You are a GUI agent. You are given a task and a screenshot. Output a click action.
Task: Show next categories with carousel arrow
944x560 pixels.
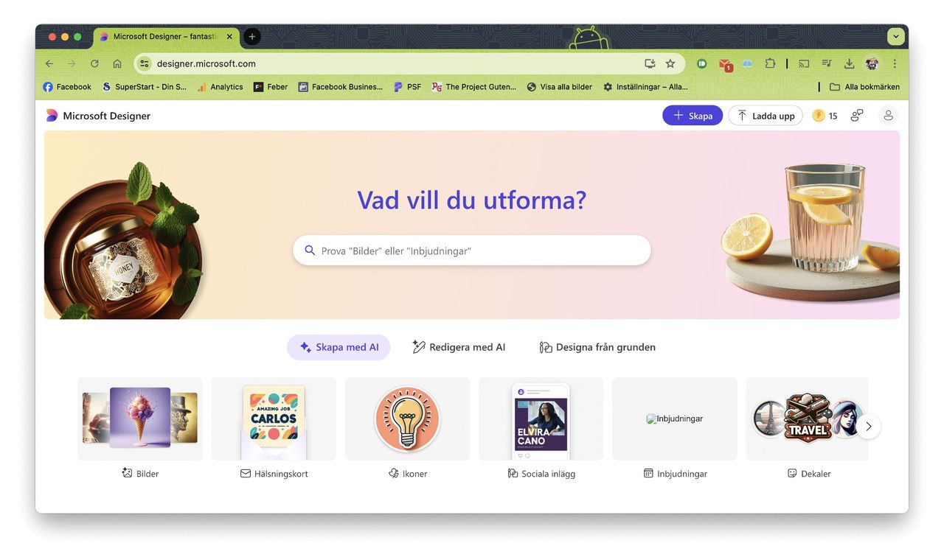pyautogui.click(x=869, y=426)
